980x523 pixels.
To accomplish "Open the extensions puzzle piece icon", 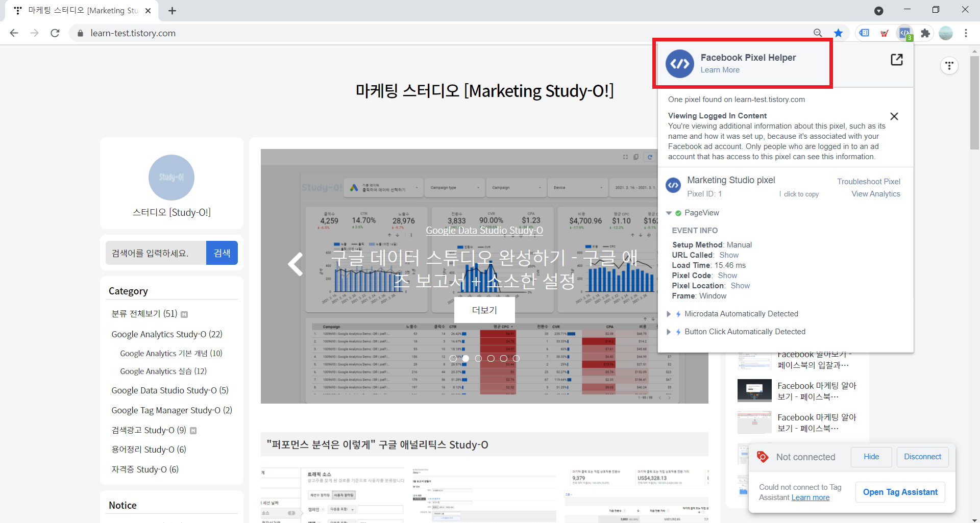I will [925, 33].
